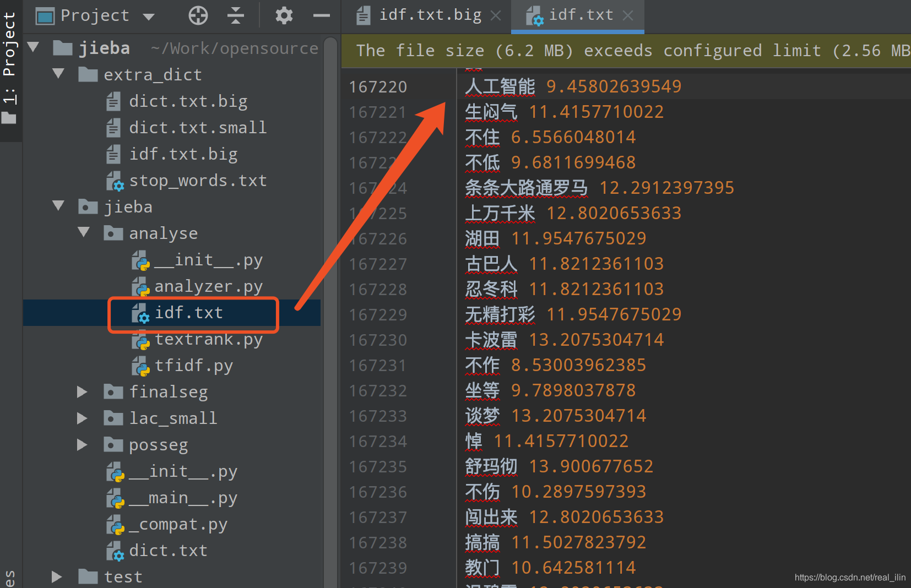Hide the Project panel with minus icon
Viewport: 911px width, 588px height.
[x=322, y=15]
